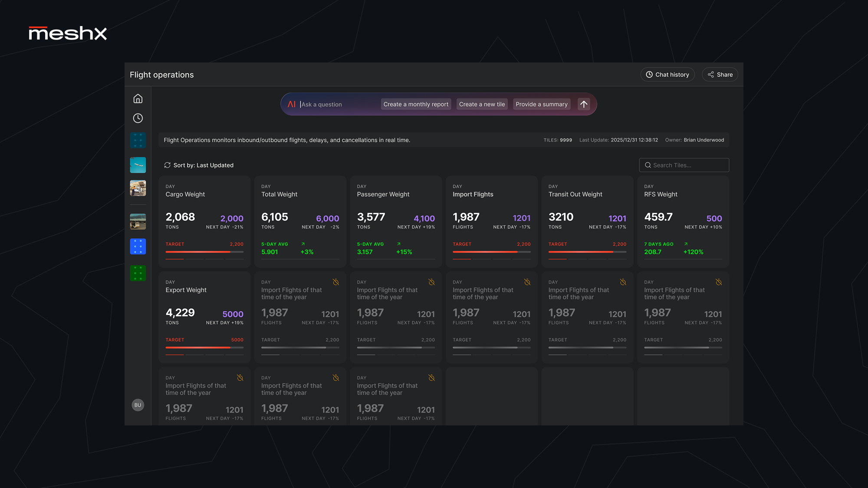868x488 pixels.
Task: Click trend arrow icon in Total Weight tile
Action: 303,244
